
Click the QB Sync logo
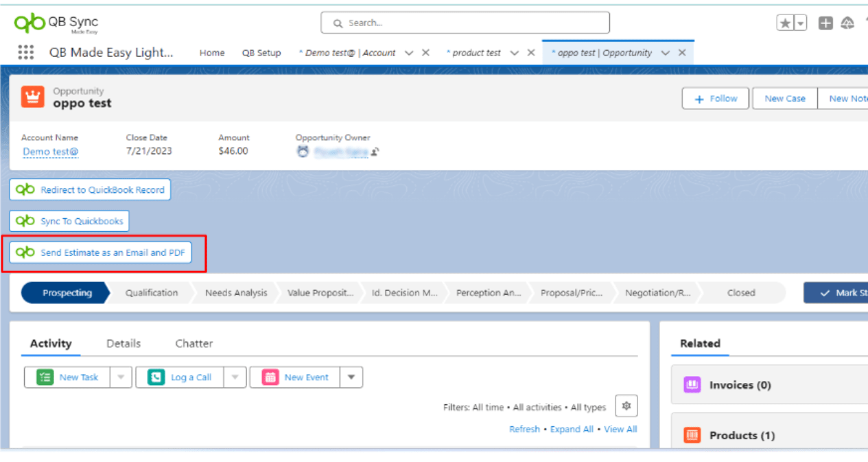click(56, 23)
